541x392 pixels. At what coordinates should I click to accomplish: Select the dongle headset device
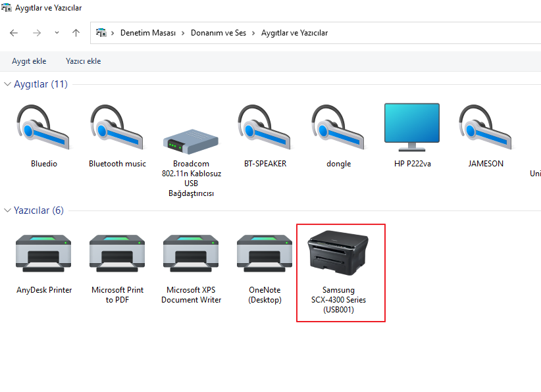(338, 128)
